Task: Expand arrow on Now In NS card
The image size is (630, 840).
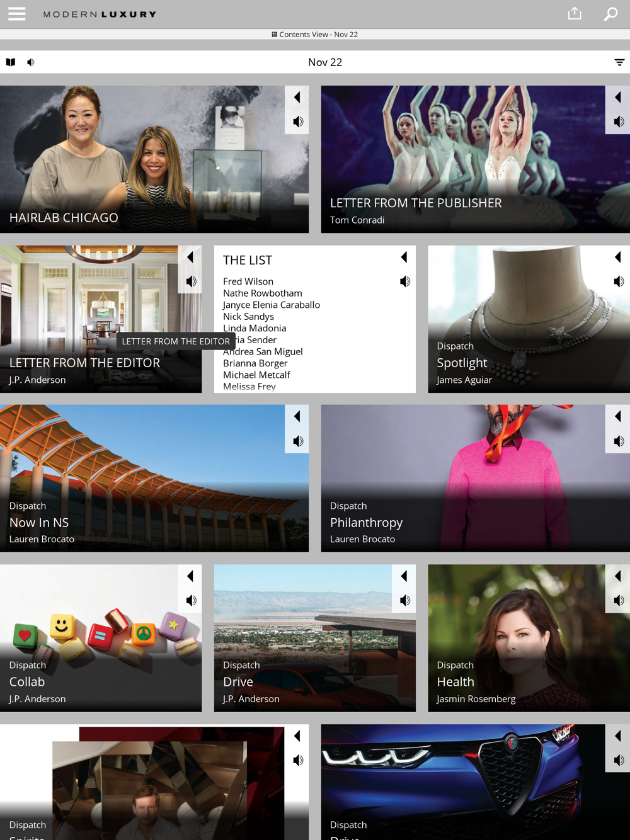Action: coord(297,416)
